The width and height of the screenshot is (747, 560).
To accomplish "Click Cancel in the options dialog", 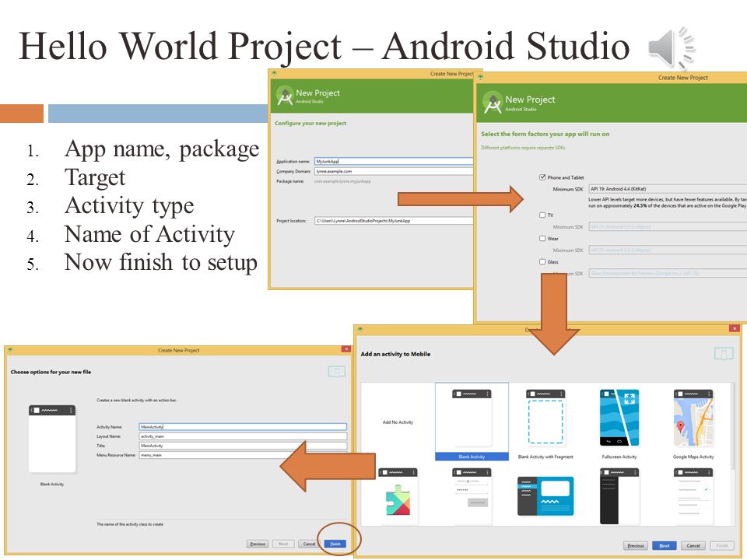I will (x=309, y=544).
